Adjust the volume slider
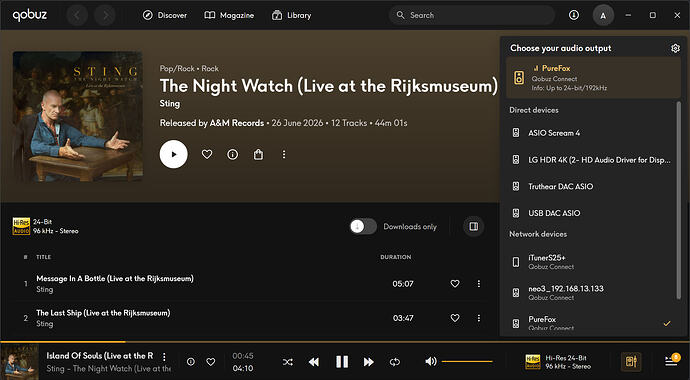The image size is (690, 380). (467, 362)
